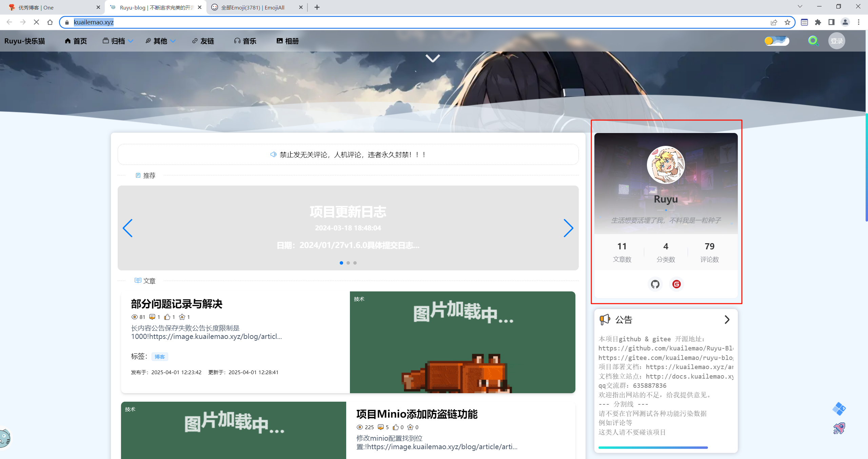Open the 相册 page
Screen dimensions: 868x459
point(288,41)
